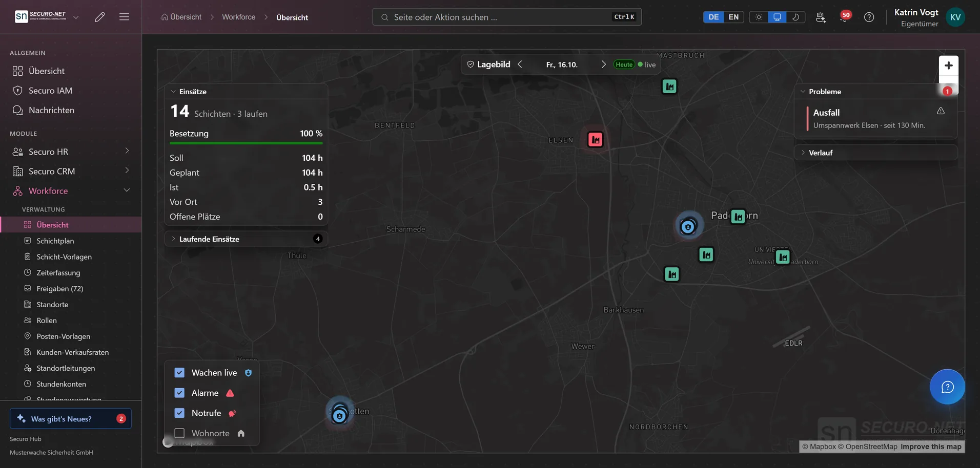The width and height of the screenshot is (980, 468).
Task: Open the help question mark icon
Action: [x=869, y=17]
